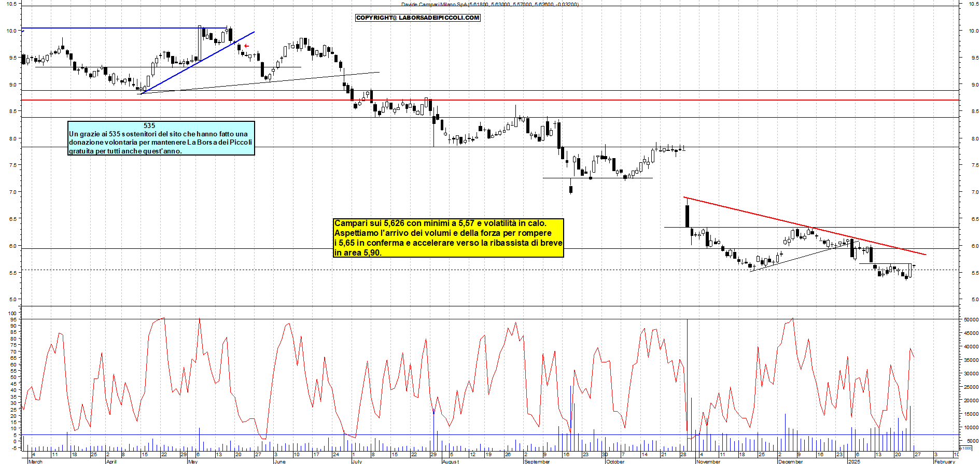
Task: Click the 35000 value on the volume scale
Action: coord(971,360)
